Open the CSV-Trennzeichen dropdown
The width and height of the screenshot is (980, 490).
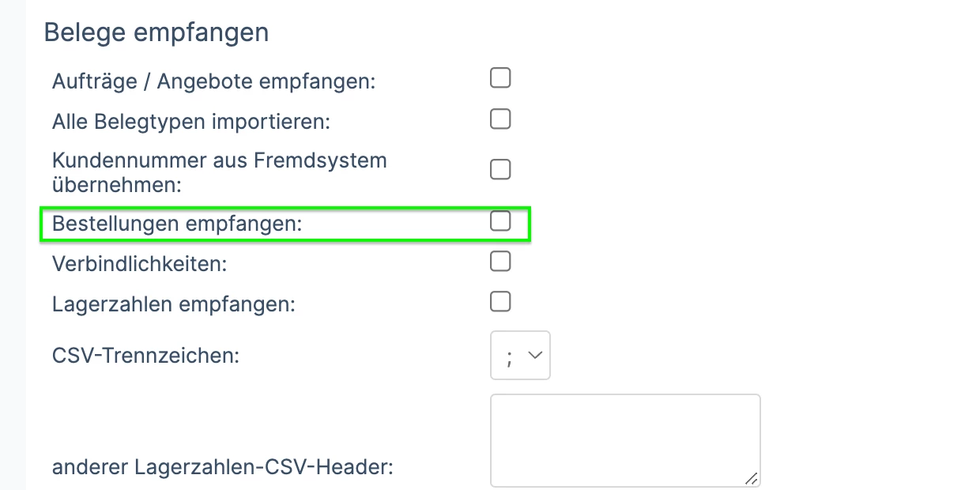(520, 356)
